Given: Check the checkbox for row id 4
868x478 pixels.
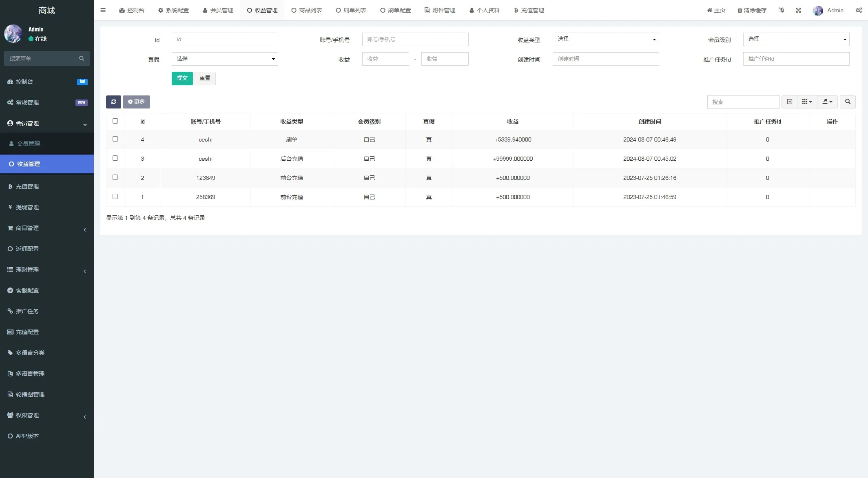Looking at the screenshot, I should click(x=115, y=139).
